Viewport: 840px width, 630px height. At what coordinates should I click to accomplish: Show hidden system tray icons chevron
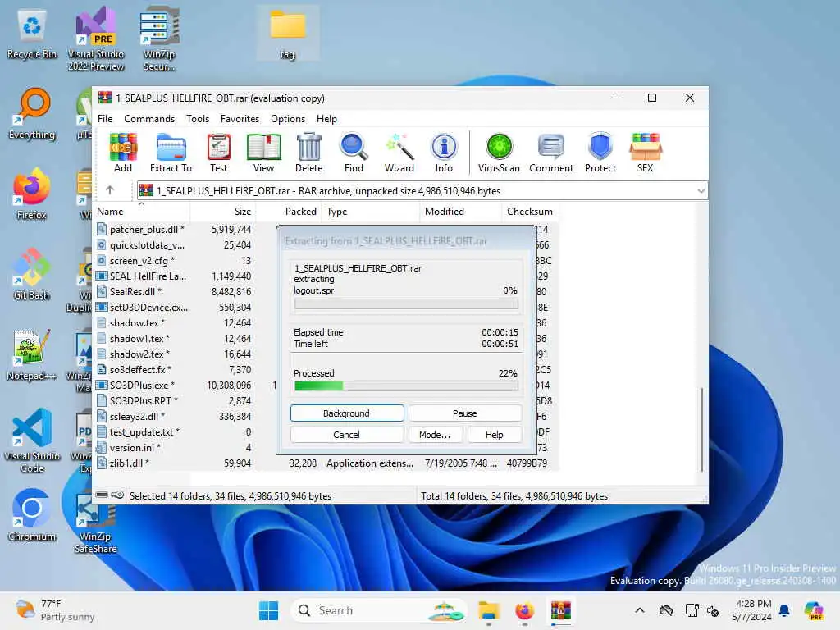coord(640,610)
